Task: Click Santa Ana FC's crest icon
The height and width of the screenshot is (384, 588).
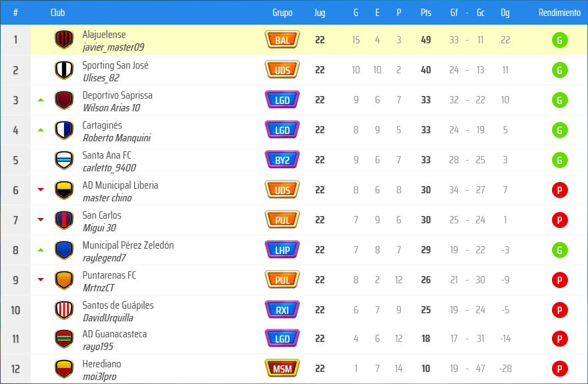Action: [63, 160]
